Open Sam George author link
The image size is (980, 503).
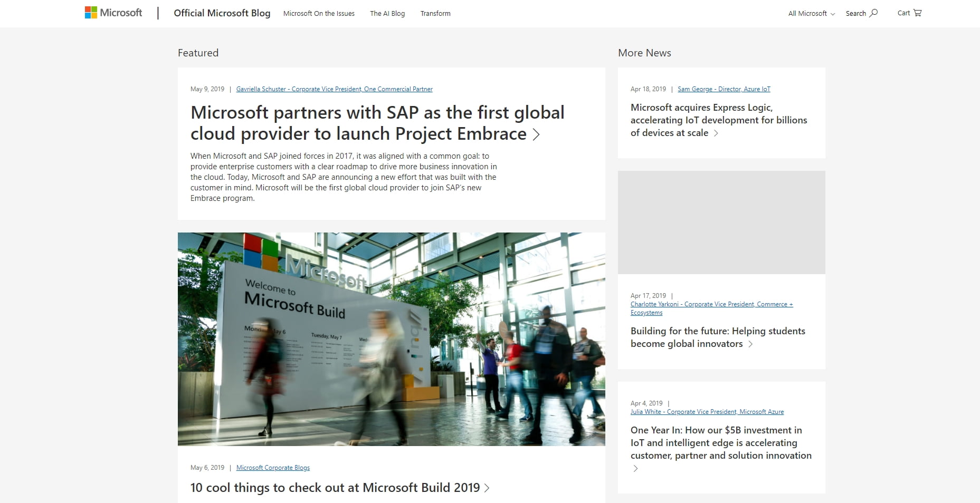point(724,89)
